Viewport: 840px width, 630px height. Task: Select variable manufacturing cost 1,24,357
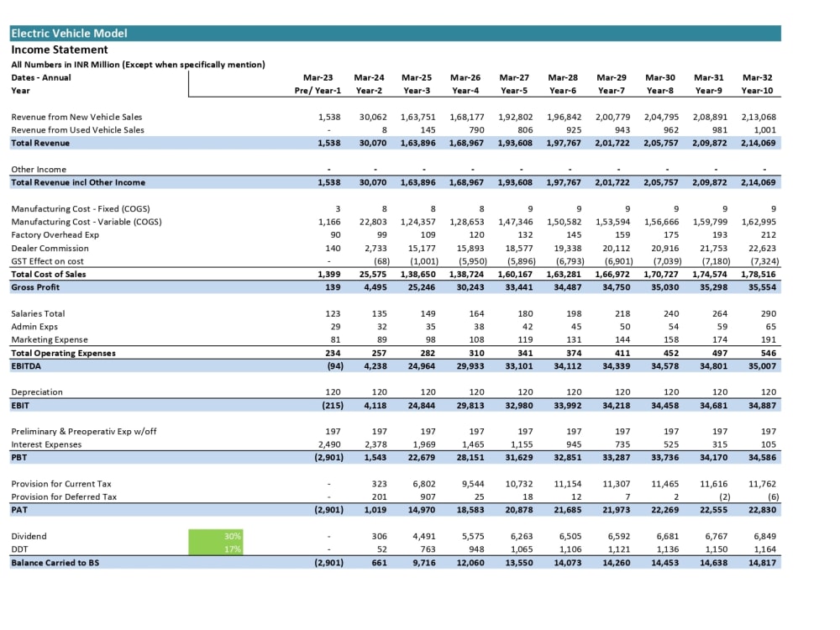pos(418,222)
